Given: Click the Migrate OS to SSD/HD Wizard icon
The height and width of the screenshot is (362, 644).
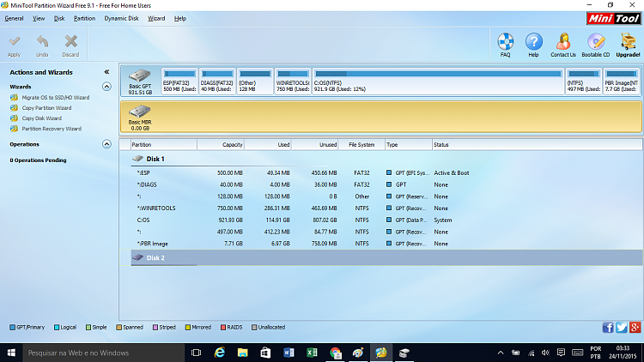Looking at the screenshot, I should 14,97.
